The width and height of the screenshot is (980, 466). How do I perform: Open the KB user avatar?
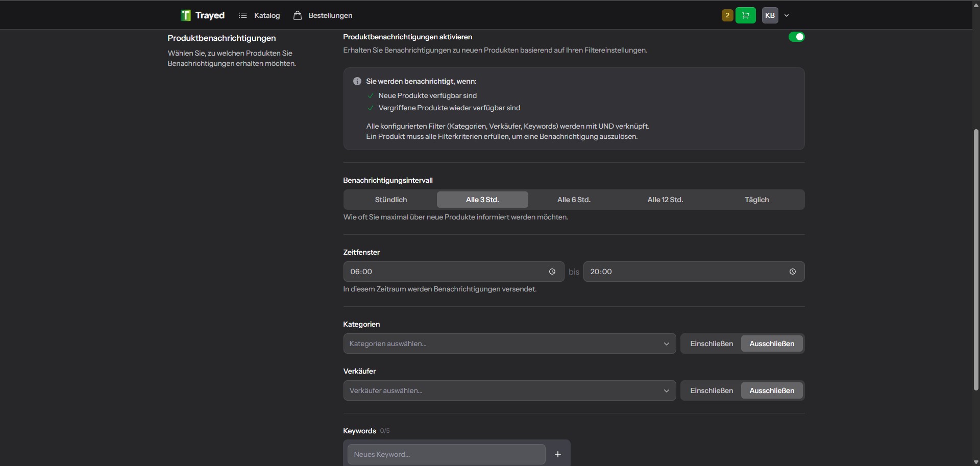[771, 15]
